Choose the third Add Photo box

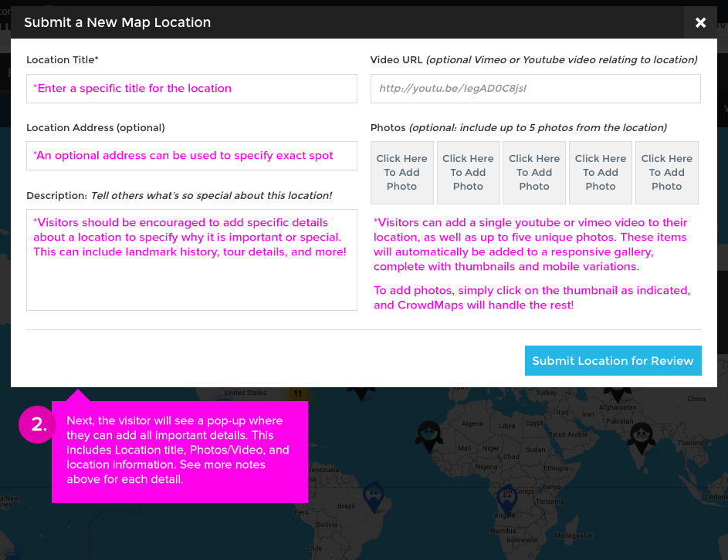point(534,173)
